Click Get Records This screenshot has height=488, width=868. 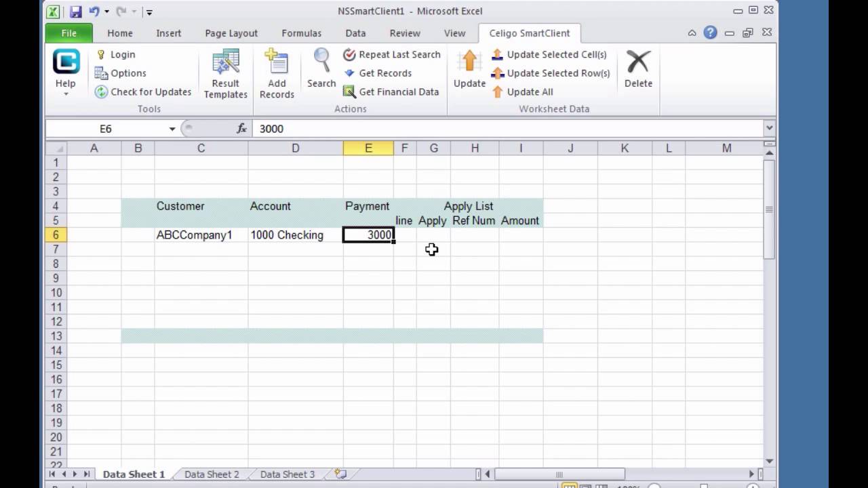coord(378,73)
